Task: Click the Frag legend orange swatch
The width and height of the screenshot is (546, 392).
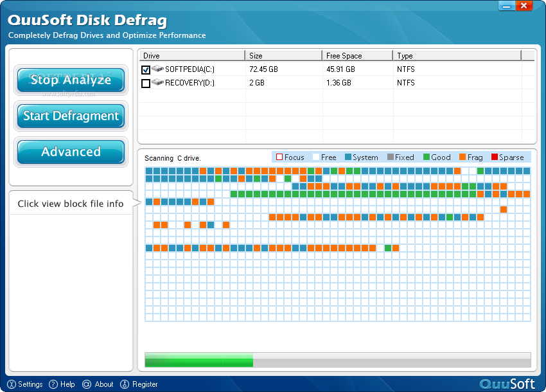Action: [462, 157]
